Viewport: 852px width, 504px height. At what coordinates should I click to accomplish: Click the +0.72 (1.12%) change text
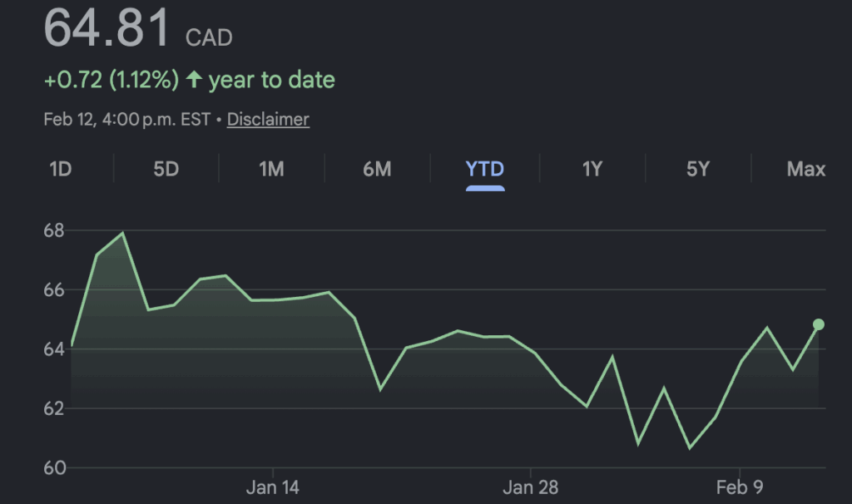coord(111,81)
